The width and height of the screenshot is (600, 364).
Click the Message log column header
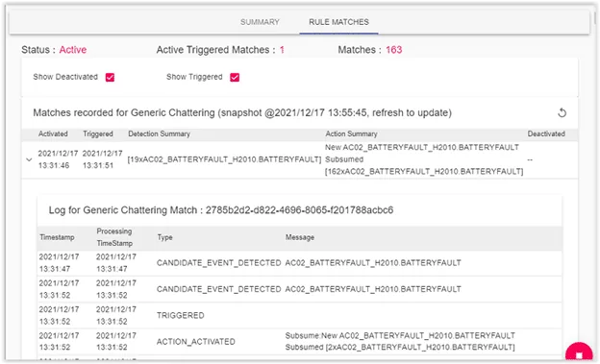pos(300,237)
